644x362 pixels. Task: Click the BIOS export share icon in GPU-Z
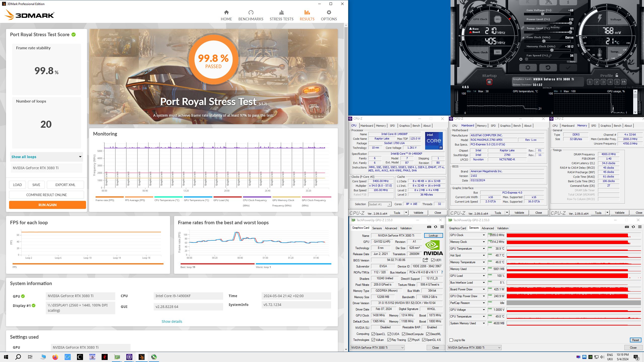(x=425, y=260)
